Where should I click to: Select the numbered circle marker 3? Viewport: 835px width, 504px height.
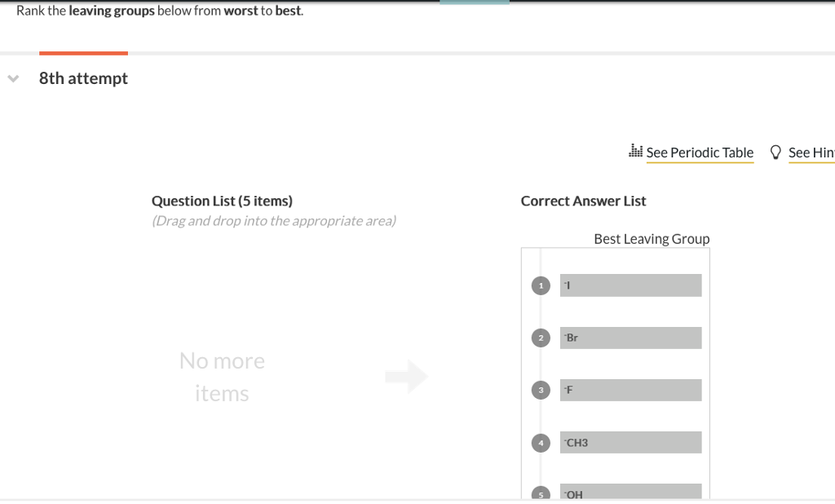point(541,390)
